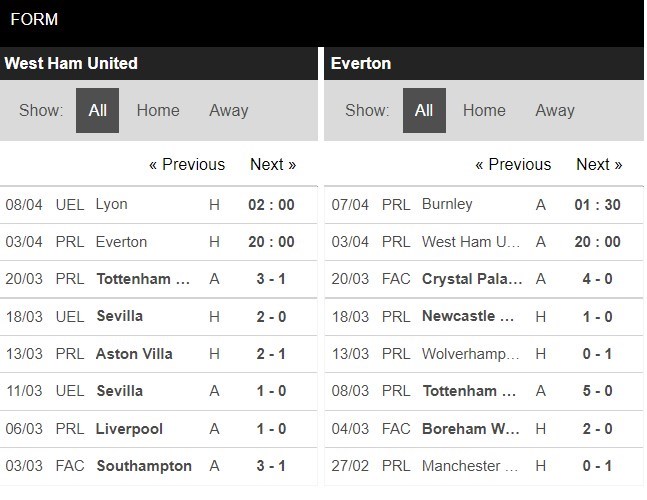Image resolution: width=647 pixels, height=500 pixels.
Task: Open Previous page of Everton results
Action: point(513,164)
